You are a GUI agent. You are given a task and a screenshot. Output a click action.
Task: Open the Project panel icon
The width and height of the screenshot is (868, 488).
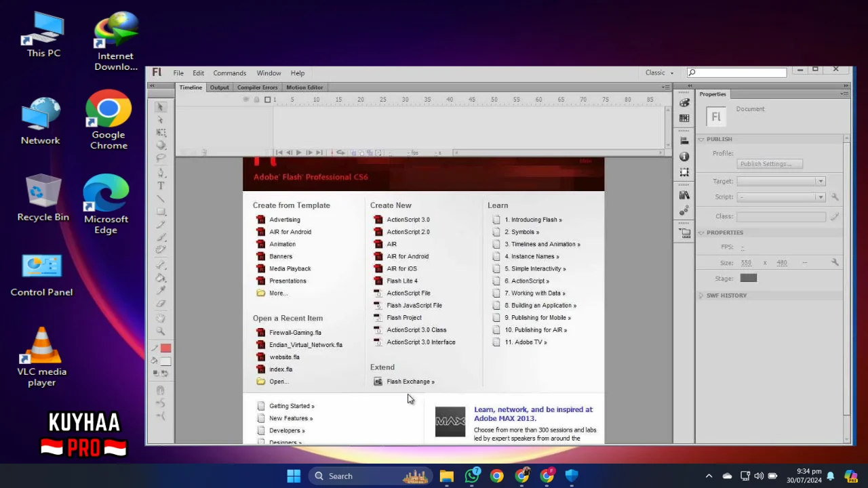pyautogui.click(x=684, y=233)
